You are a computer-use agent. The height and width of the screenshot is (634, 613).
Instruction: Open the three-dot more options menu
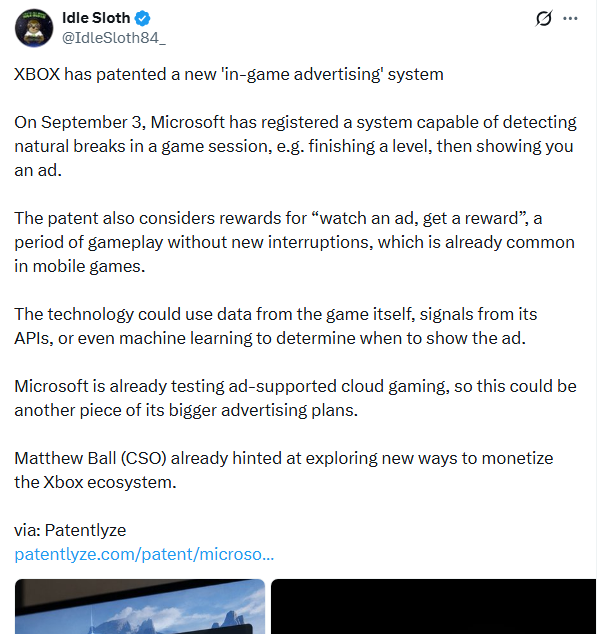click(570, 18)
